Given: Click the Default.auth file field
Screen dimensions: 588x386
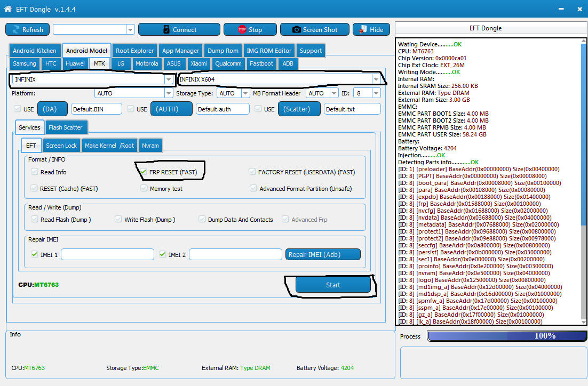Looking at the screenshot, I should 223,109.
